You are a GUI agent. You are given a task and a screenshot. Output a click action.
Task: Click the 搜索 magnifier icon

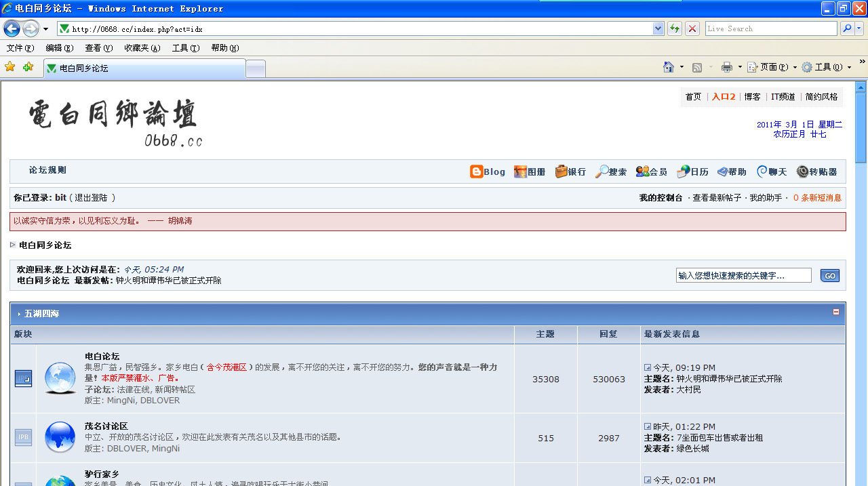[x=601, y=171]
